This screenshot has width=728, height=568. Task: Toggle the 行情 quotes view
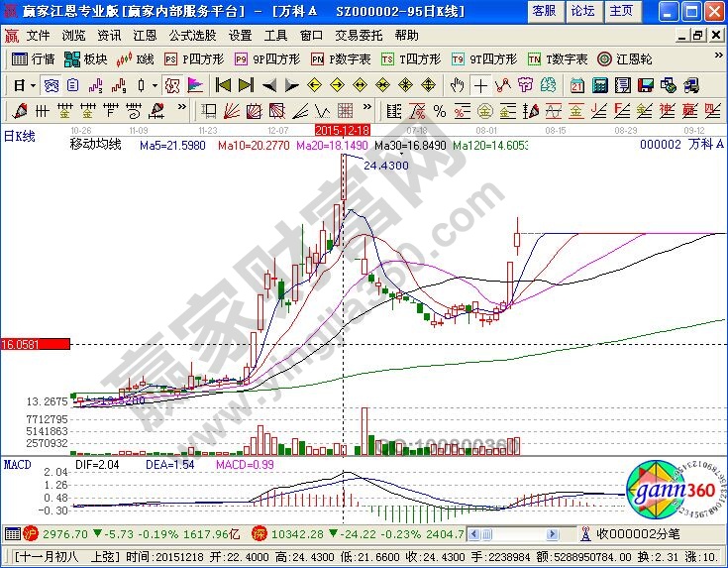(34, 58)
